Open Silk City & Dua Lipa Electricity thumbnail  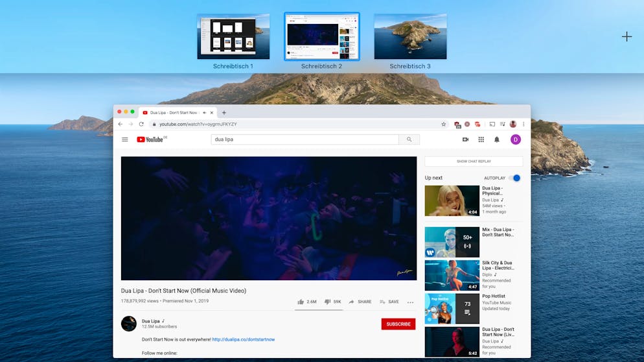point(452,275)
